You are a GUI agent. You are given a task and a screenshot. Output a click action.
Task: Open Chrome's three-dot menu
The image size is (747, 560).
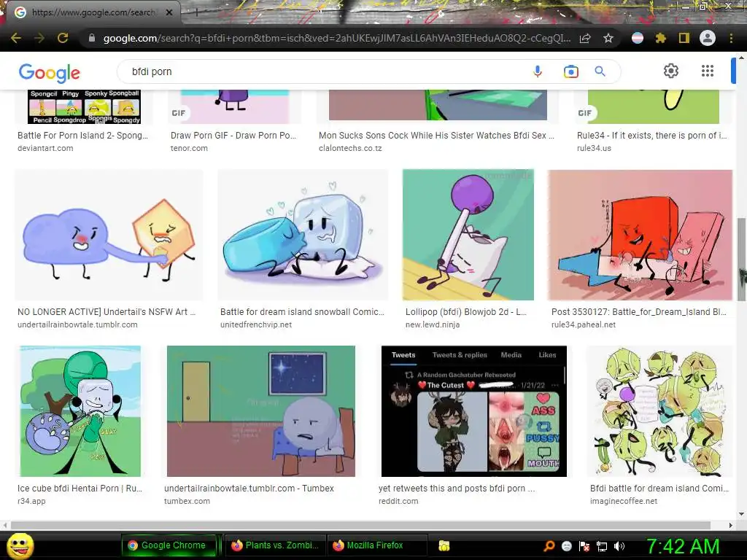[x=731, y=38]
